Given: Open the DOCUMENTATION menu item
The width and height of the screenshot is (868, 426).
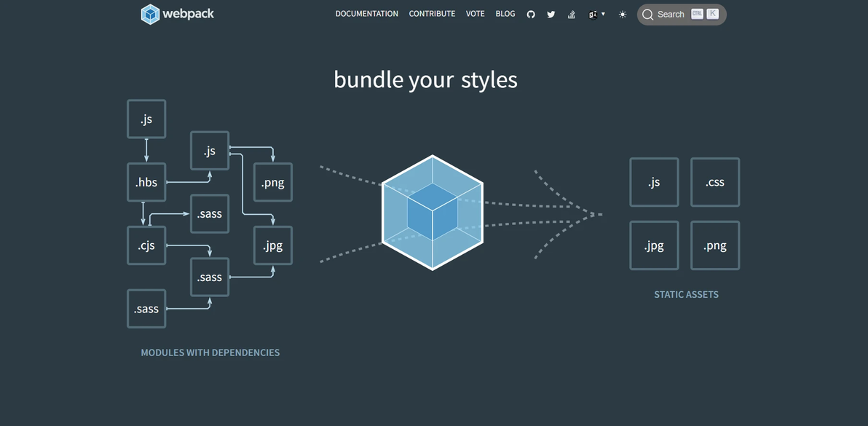Looking at the screenshot, I should tap(366, 14).
